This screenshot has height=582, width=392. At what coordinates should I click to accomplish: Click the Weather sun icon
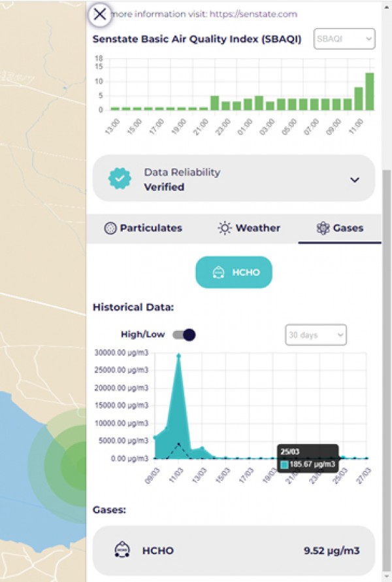point(225,228)
